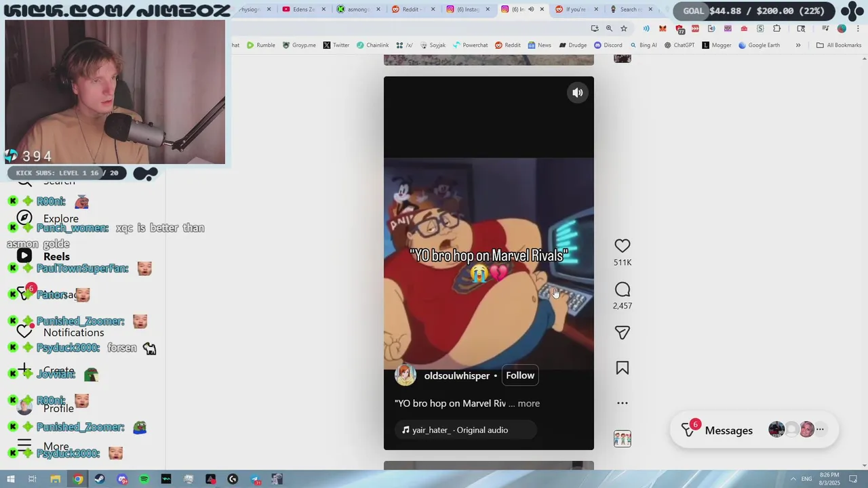
Task: Click the Reels play icon in sidebar
Action: pyautogui.click(x=24, y=256)
